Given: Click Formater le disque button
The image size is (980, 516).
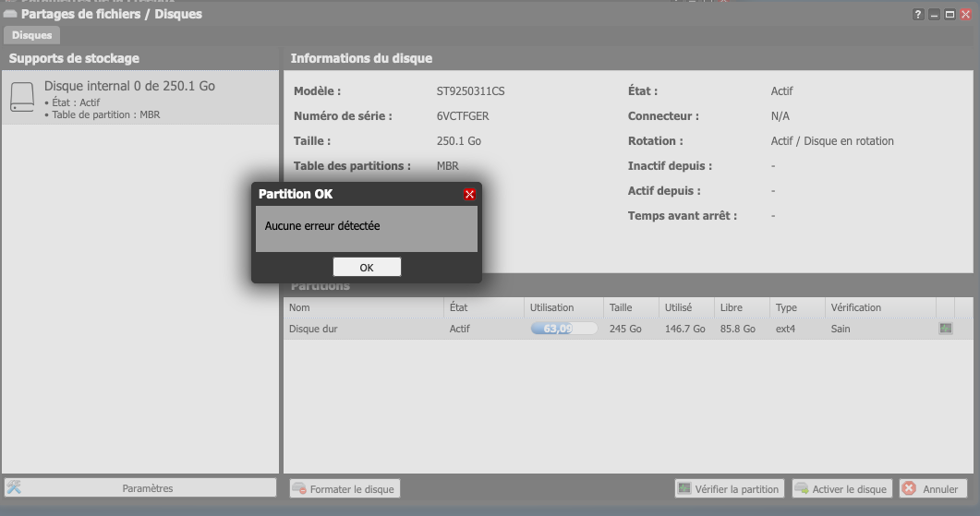Looking at the screenshot, I should coord(345,488).
